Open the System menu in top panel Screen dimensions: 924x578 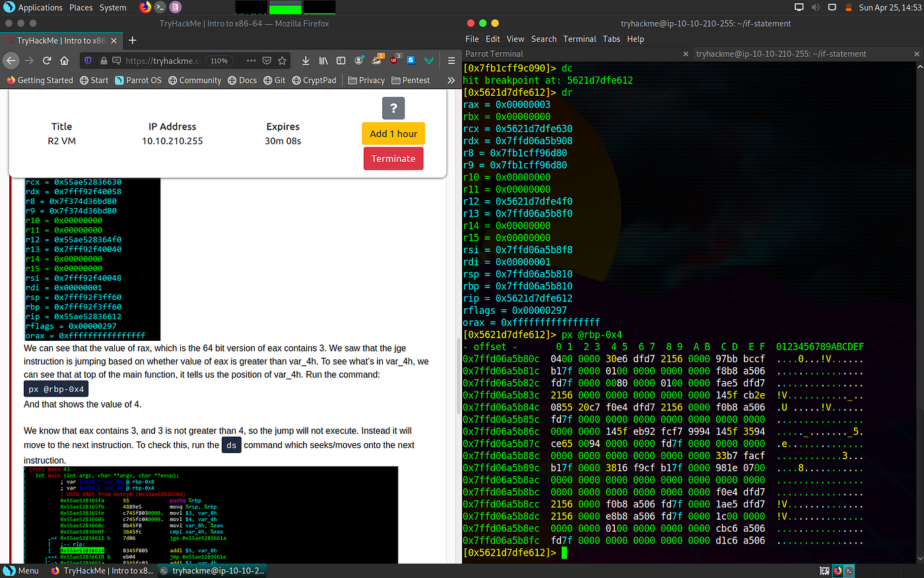113,7
